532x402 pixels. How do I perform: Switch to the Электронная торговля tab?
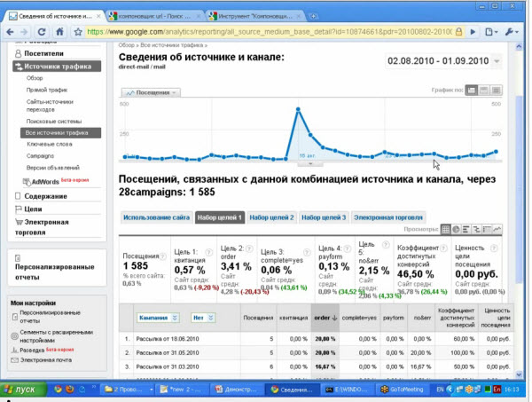click(x=388, y=217)
